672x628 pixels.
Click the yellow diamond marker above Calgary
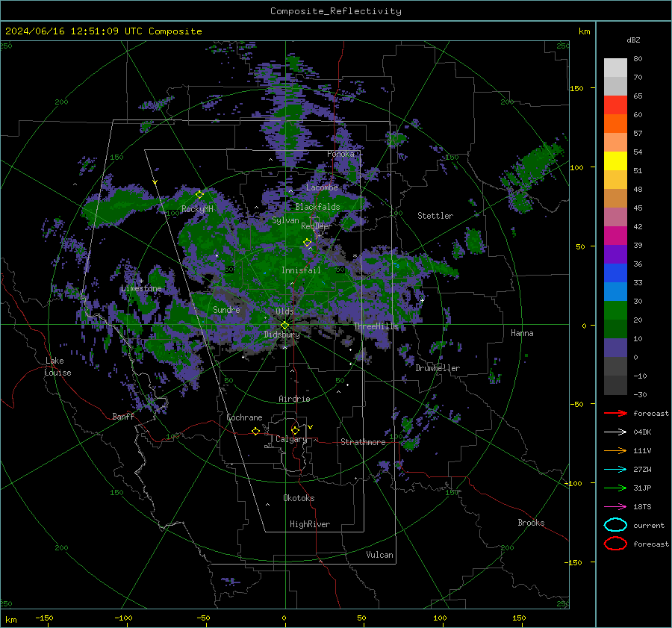(x=295, y=430)
